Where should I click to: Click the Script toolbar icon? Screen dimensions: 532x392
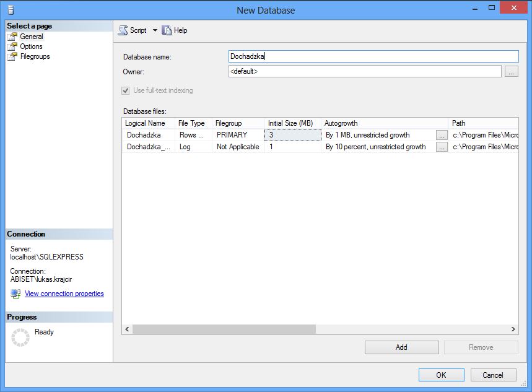(x=123, y=30)
